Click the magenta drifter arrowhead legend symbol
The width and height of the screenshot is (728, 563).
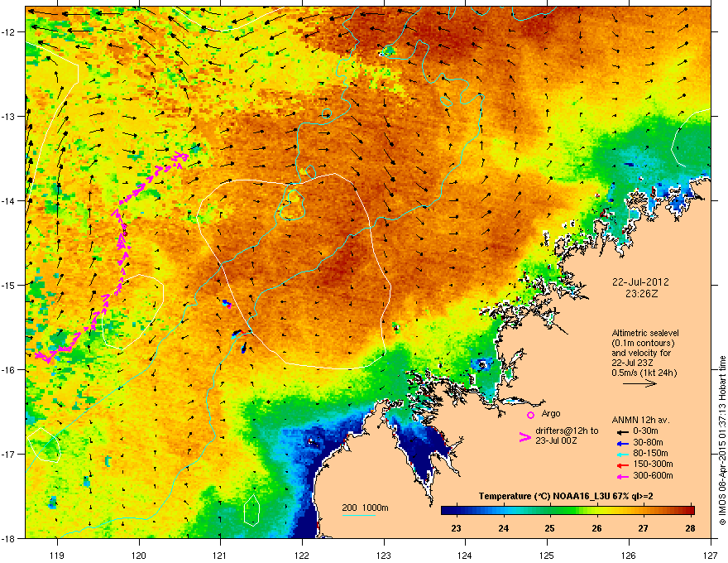[x=524, y=437]
